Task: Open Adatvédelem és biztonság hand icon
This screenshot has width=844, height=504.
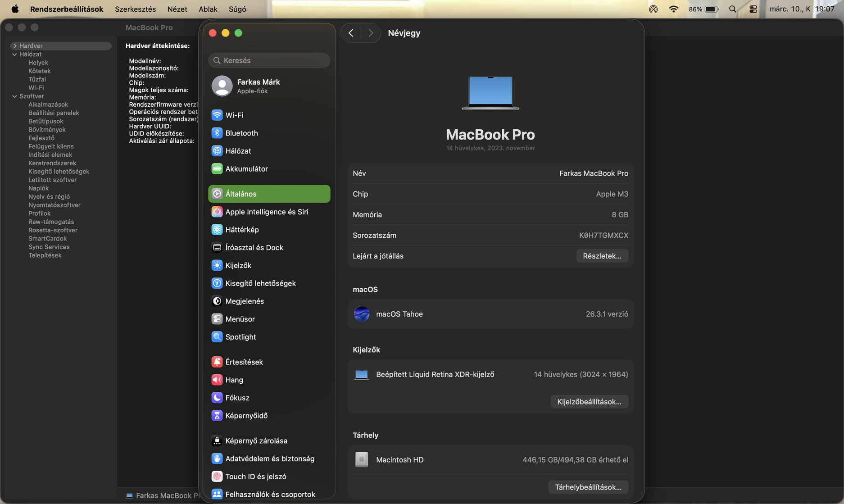Action: (x=217, y=459)
